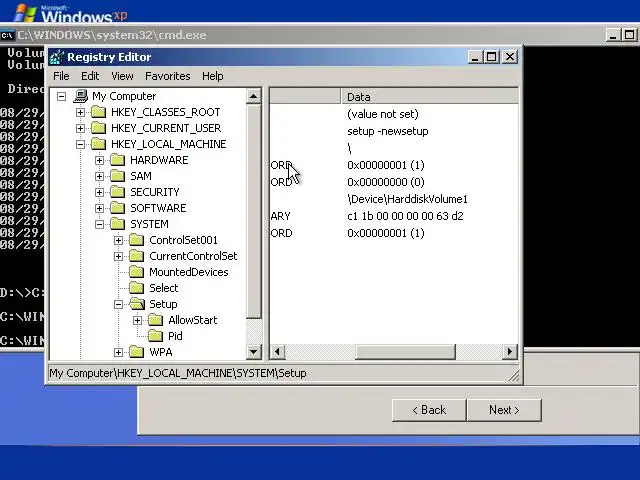
Task: Maximize the Registry Editor window
Action: (x=491, y=57)
